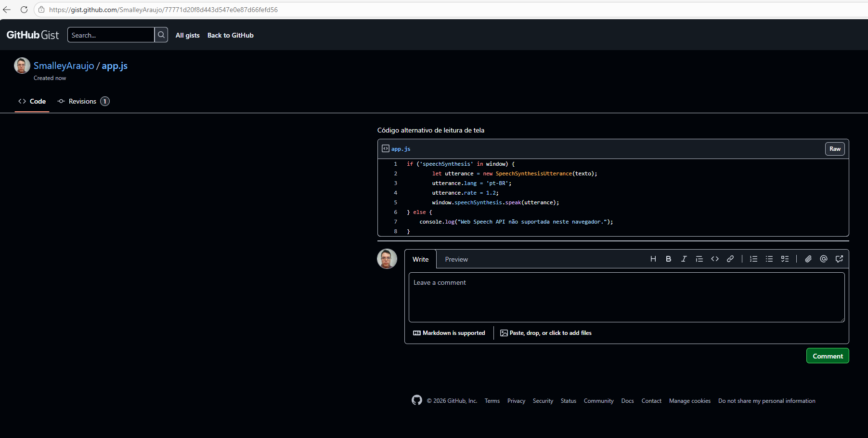This screenshot has width=868, height=438.
Task: Select the Write tab
Action: point(420,259)
